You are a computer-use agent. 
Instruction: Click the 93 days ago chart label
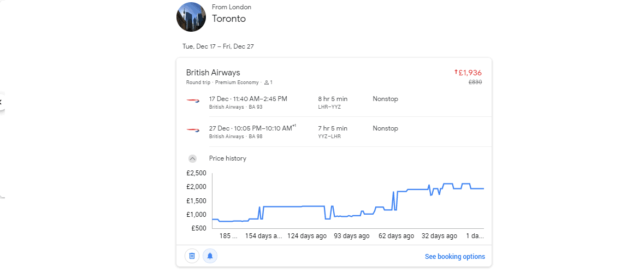[x=352, y=236]
